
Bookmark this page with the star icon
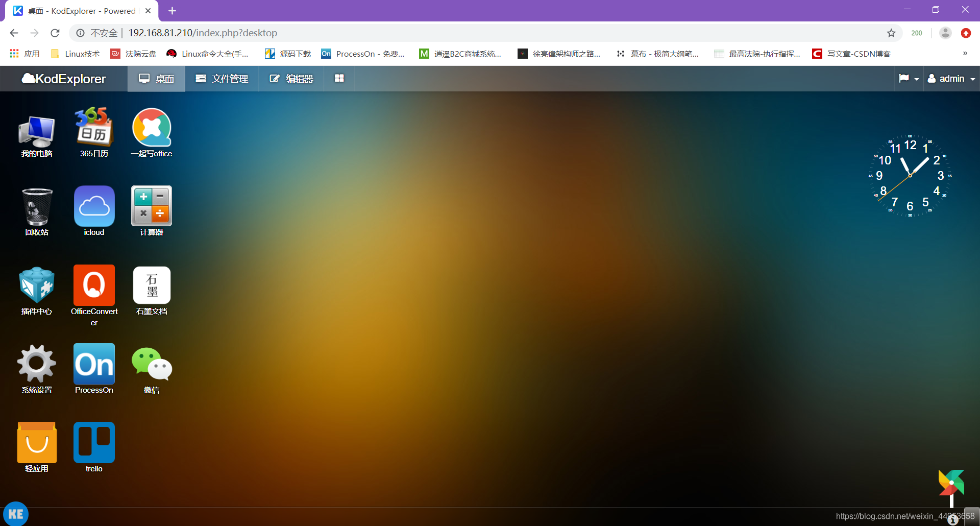(891, 33)
